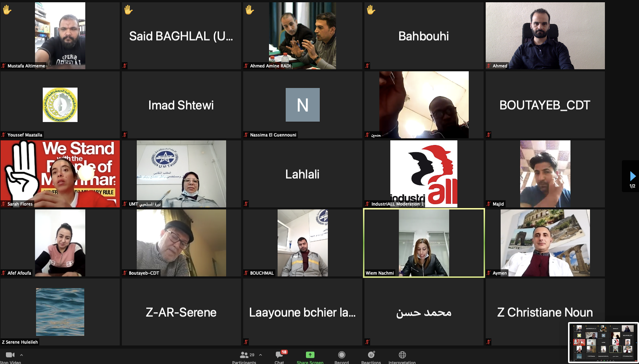The height and width of the screenshot is (364, 639).
Task: Select the Z Christiane Noun participant tile
Action: click(x=545, y=312)
